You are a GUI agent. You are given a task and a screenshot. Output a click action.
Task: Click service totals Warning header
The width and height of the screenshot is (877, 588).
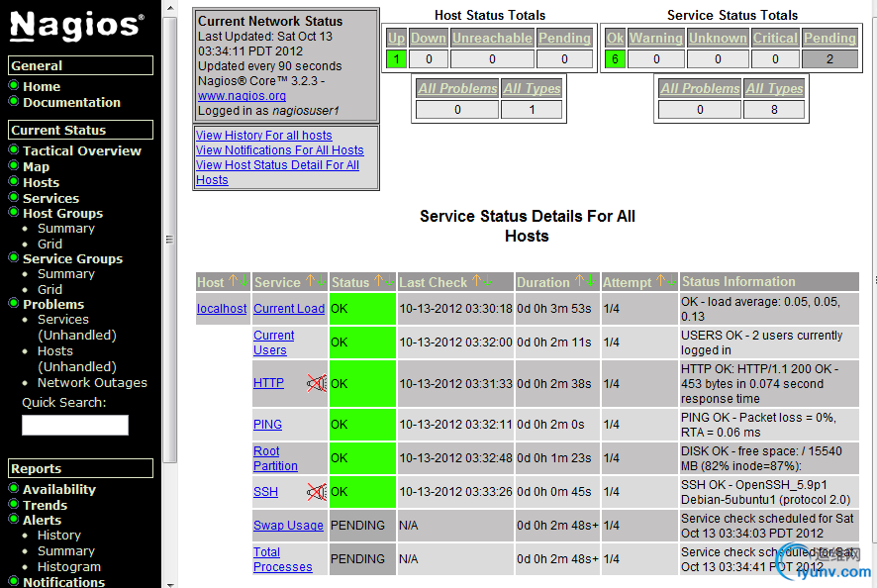tap(656, 38)
